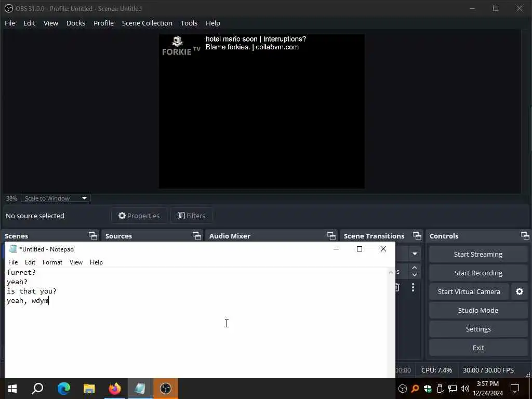Open Notepad View menu
The image size is (532, 399).
coord(76,262)
